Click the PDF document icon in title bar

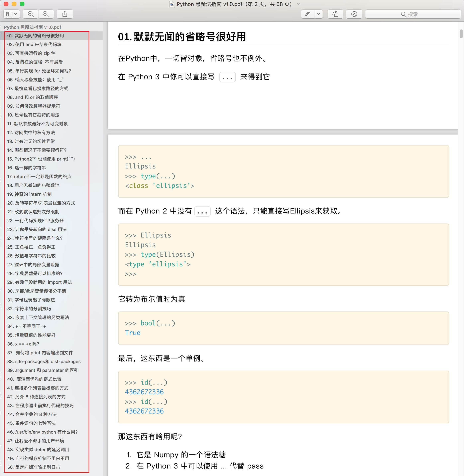tap(172, 4)
